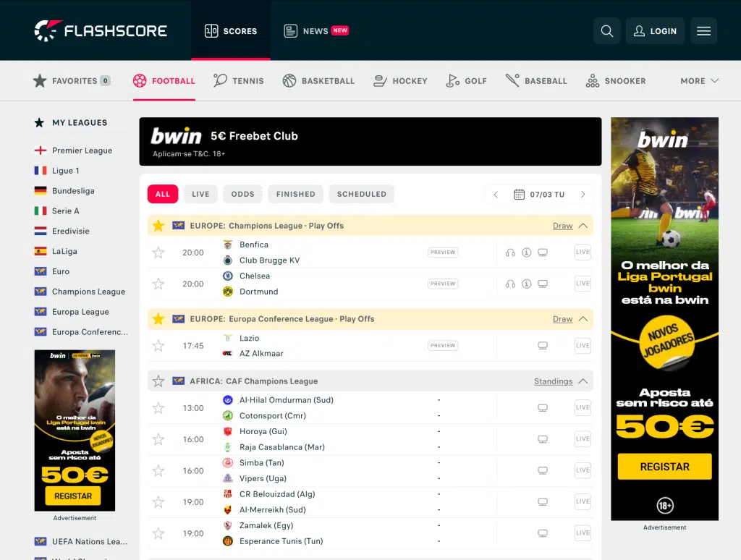Open the News tab
741x560 pixels.
coord(316,31)
